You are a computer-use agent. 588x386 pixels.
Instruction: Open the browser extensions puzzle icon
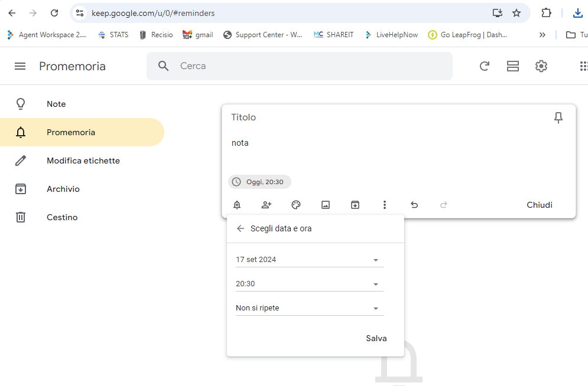[547, 13]
